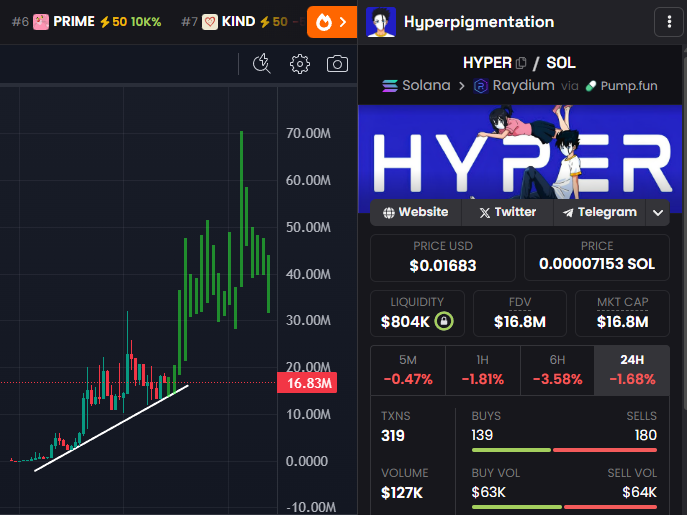Click the MKT CAP $16.8M box
687x515 pixels.
tap(623, 313)
